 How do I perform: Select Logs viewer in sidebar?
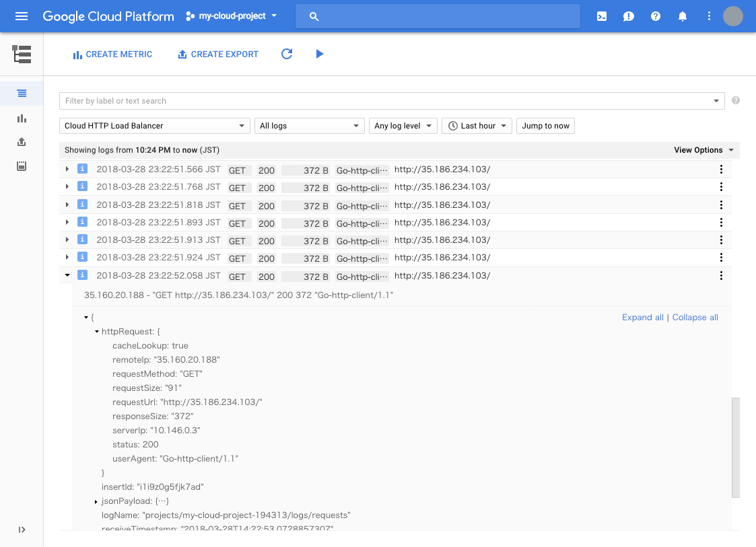coord(22,93)
